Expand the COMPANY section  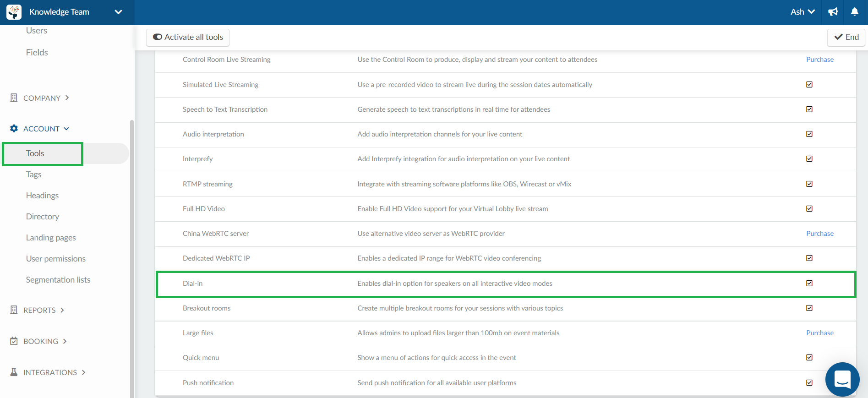[40, 98]
